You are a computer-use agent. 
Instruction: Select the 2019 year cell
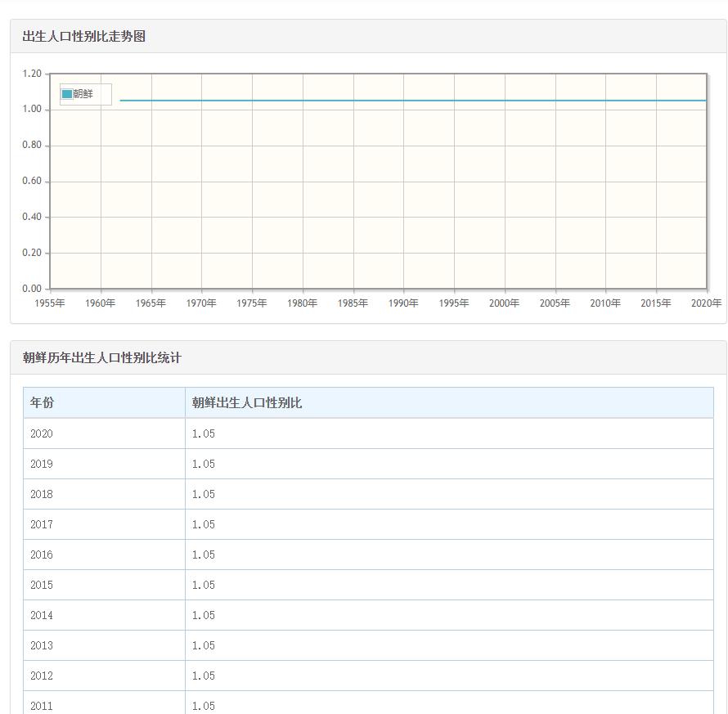click(x=104, y=464)
